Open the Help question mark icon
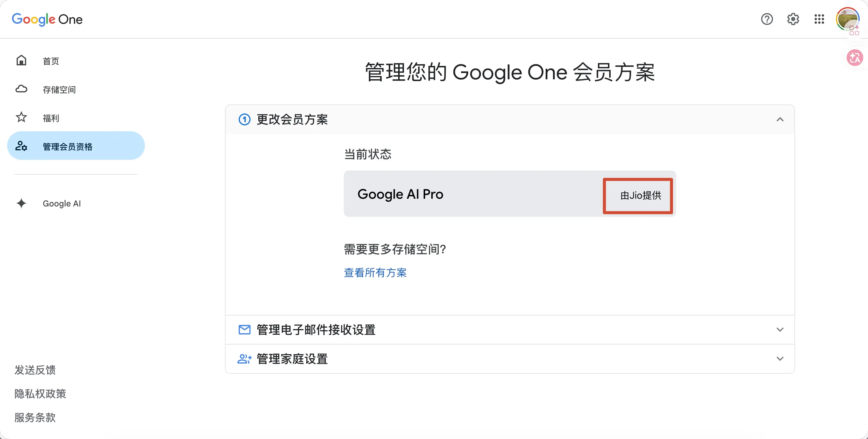Viewport: 868px width, 439px height. click(767, 19)
